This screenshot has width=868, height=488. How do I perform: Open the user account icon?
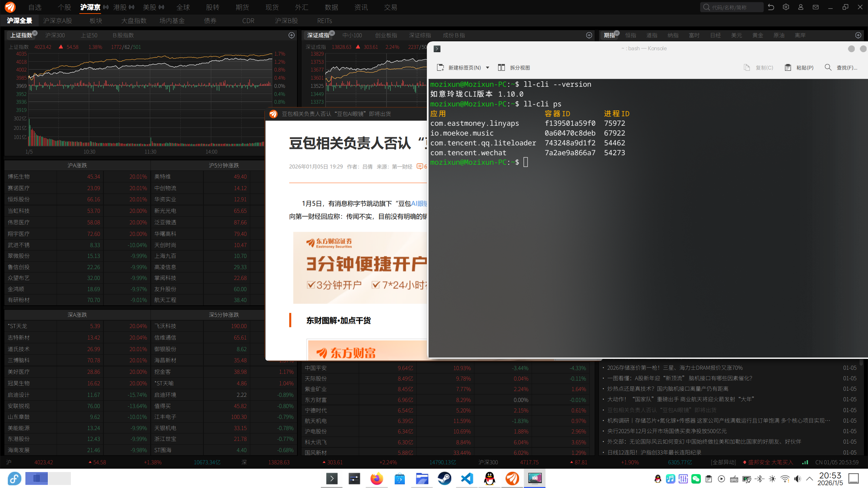(x=801, y=7)
